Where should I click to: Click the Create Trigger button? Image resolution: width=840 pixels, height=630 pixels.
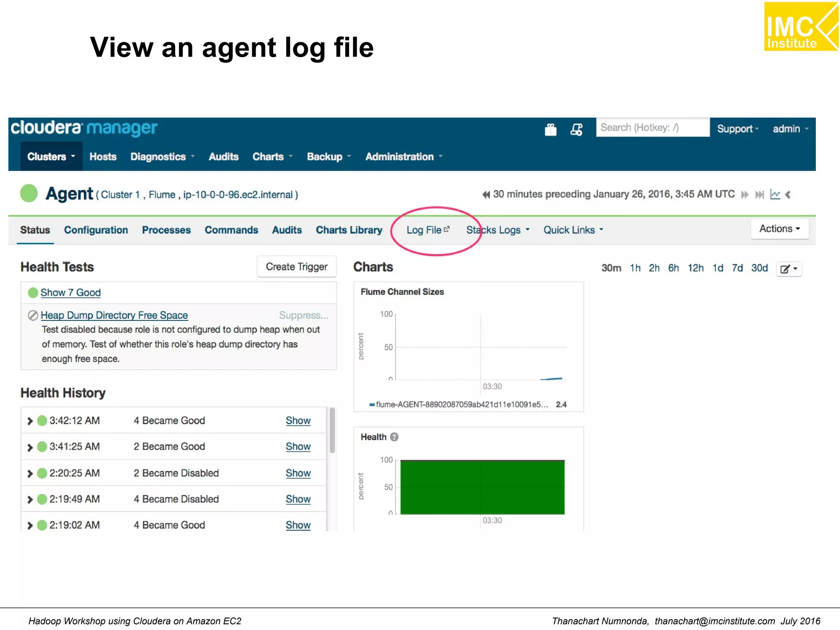click(297, 267)
